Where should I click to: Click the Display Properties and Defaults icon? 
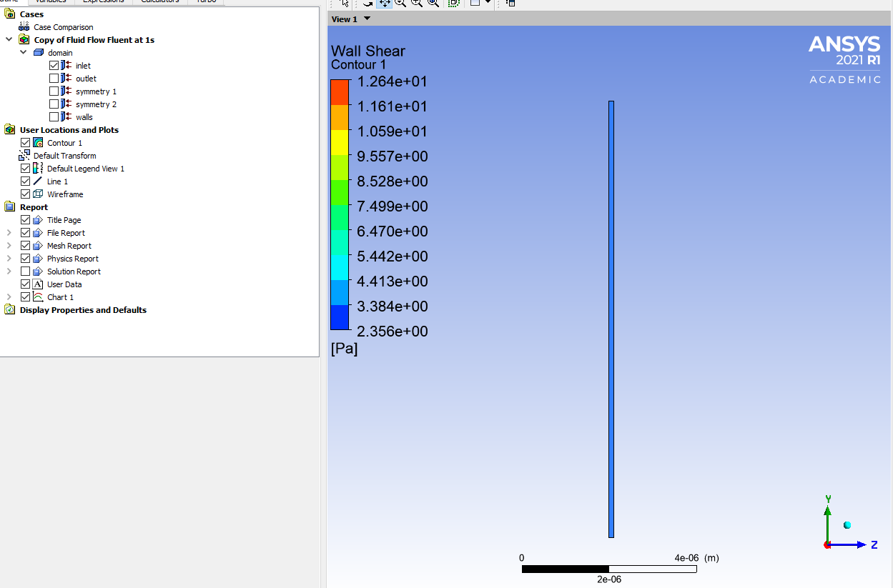[9, 310]
